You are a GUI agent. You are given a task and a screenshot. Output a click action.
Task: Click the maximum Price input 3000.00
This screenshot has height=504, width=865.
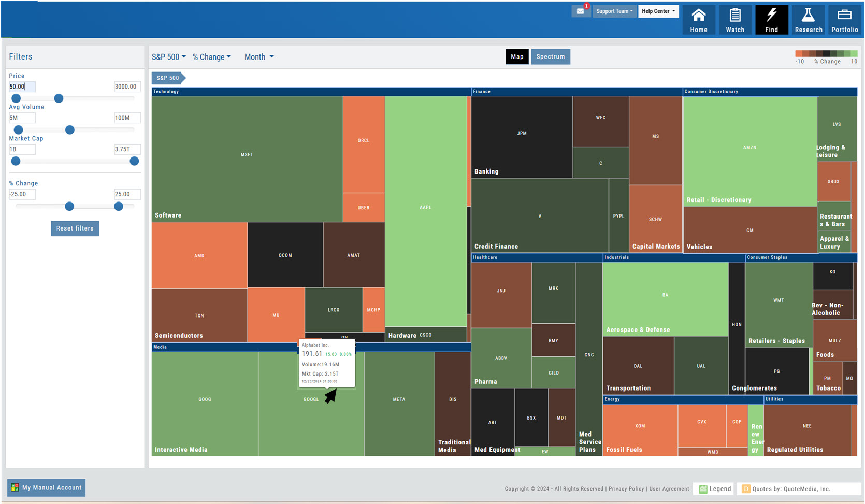click(x=127, y=87)
